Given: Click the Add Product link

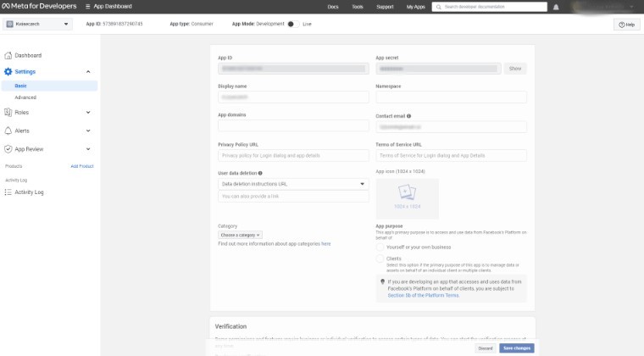Looking at the screenshot, I should coord(82,166).
